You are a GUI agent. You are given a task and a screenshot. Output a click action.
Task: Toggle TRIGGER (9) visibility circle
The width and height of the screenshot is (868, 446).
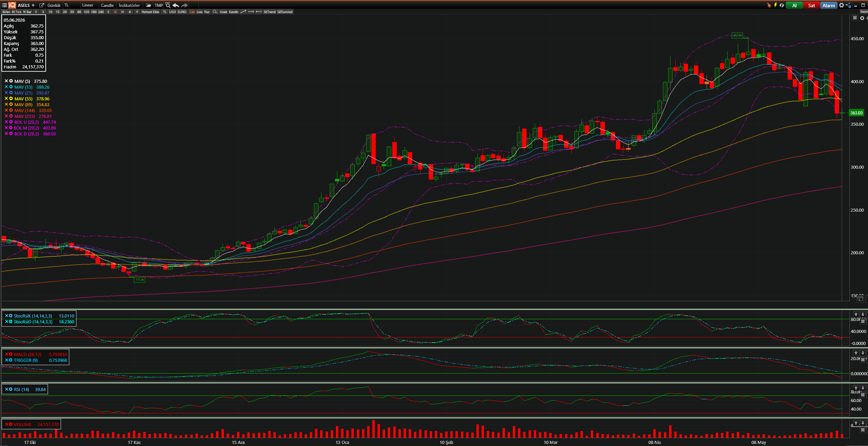point(11,360)
